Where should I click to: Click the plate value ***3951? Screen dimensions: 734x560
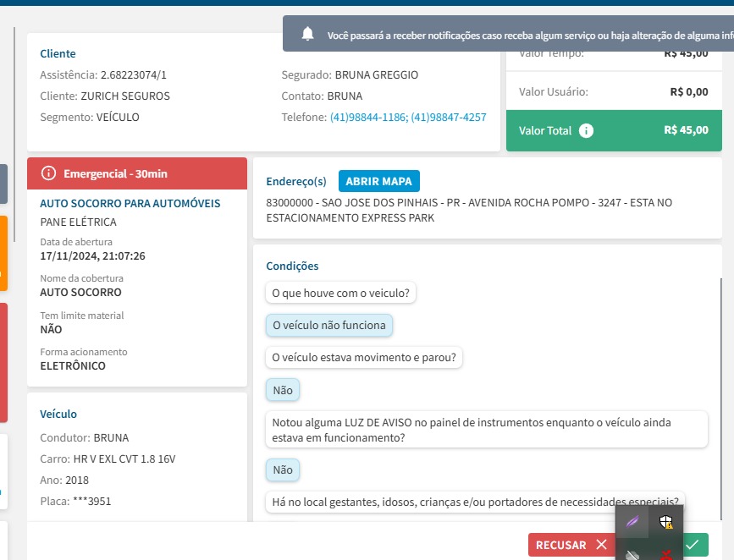click(92, 501)
